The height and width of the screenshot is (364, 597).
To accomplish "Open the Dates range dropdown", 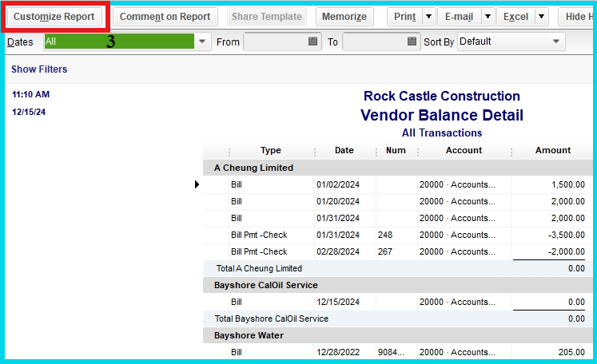I will (202, 42).
